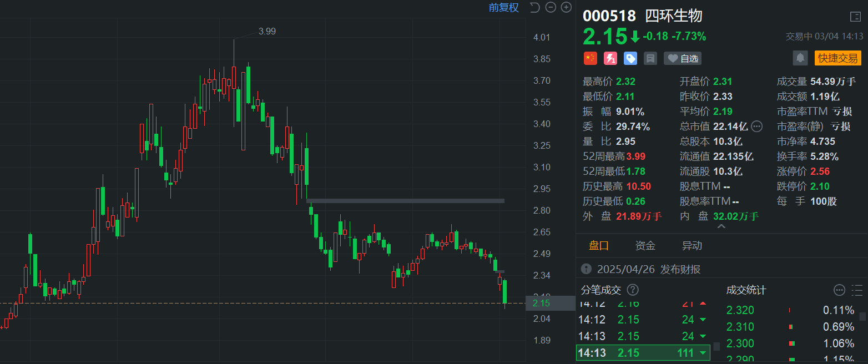Set a price alert with bell icon
Image resolution: width=868 pixels, height=364 pixels.
click(800, 58)
